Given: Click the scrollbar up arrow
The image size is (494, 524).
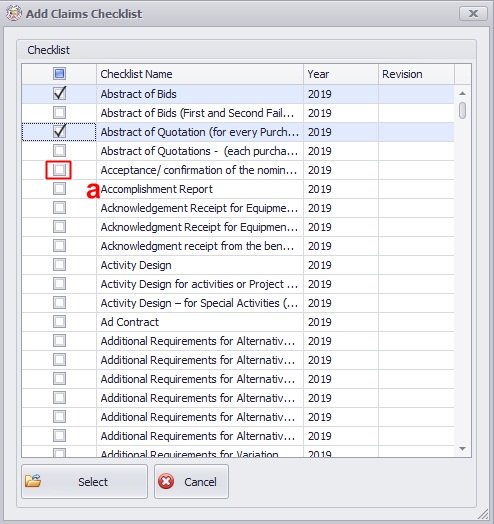Looking at the screenshot, I should click(463, 93).
